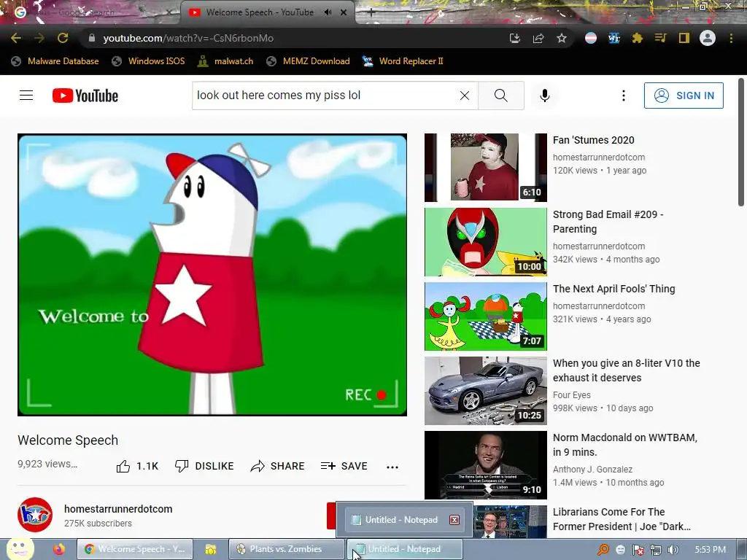
Task: Click the YouTube search magnifier button
Action: 500,96
